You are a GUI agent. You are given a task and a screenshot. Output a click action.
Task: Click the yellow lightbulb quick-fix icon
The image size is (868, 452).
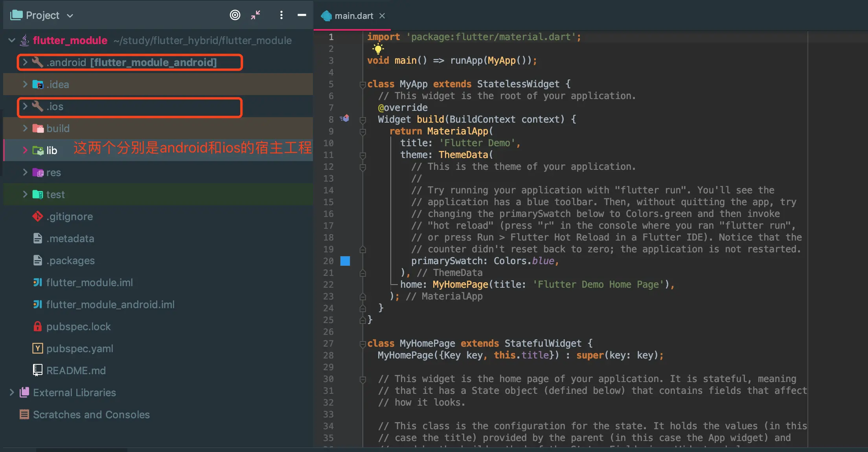coord(378,49)
